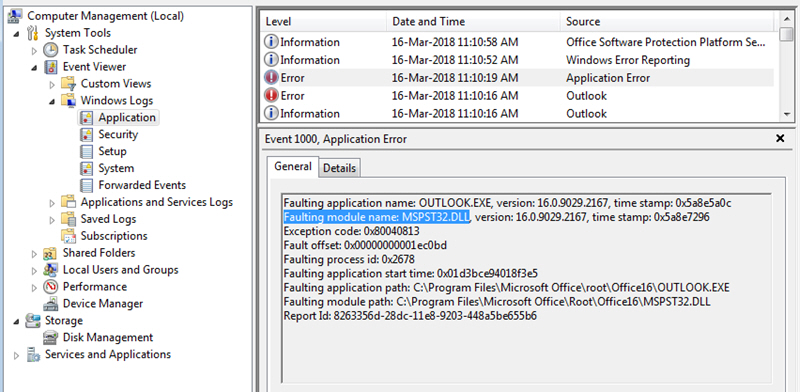Click the Application log icon in tree

pyautogui.click(x=87, y=117)
